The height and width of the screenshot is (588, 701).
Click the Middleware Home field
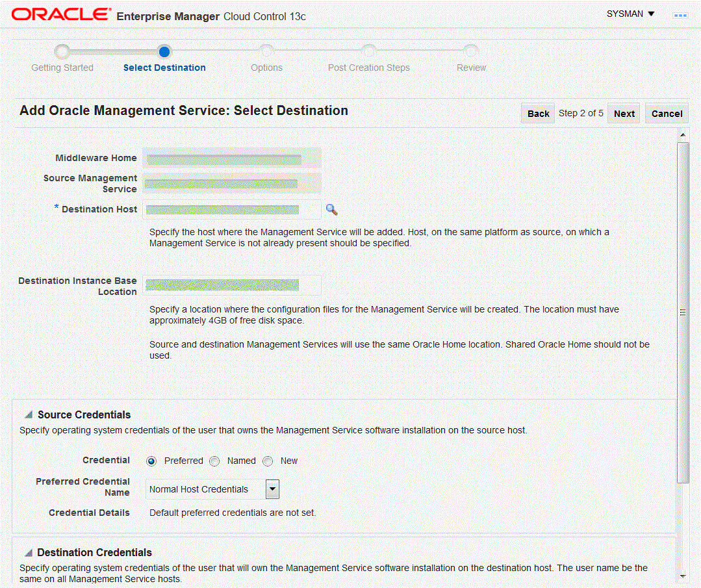pos(231,159)
